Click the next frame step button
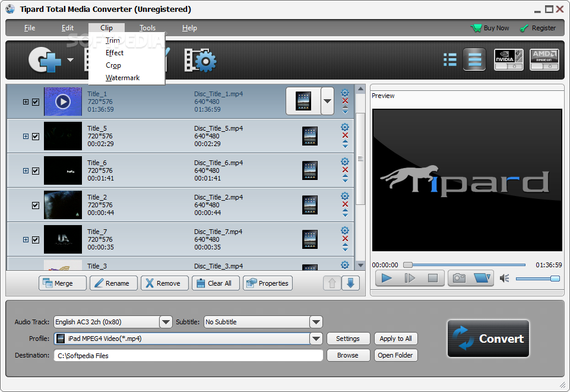Viewport: 570px width, 392px height. pyautogui.click(x=410, y=278)
